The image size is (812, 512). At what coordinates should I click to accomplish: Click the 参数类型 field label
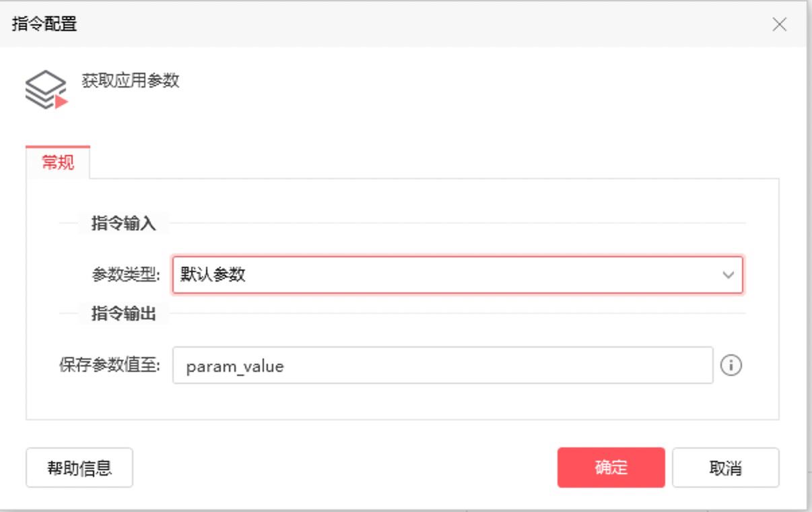tap(126, 275)
